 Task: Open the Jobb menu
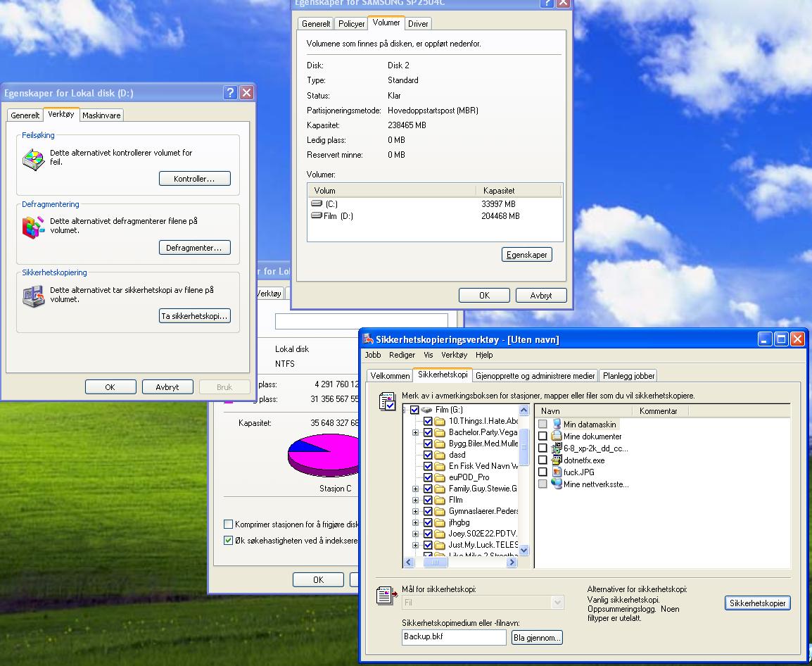click(373, 355)
